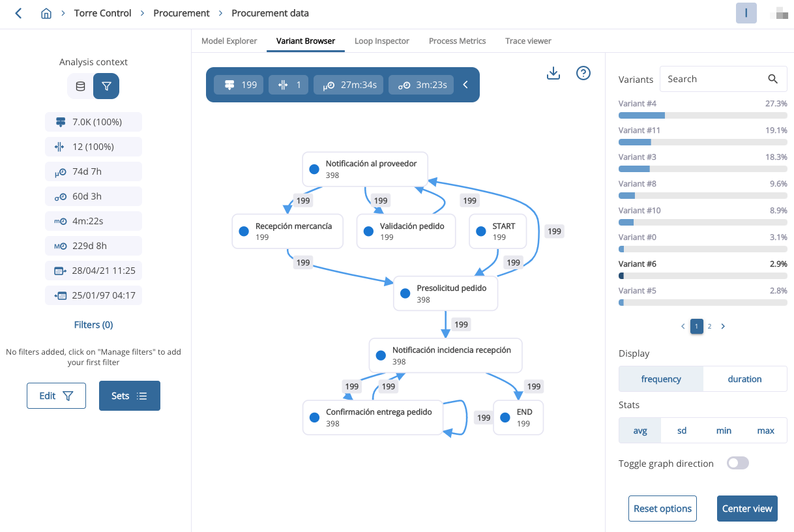Select the database analysis context icon
Viewport: 794px width, 532px height.
[80, 86]
